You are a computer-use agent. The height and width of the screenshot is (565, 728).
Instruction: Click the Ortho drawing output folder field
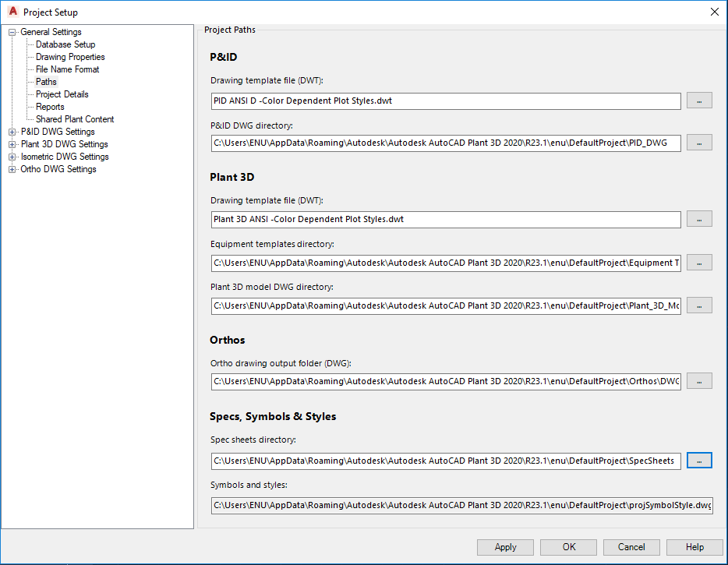[x=446, y=381]
